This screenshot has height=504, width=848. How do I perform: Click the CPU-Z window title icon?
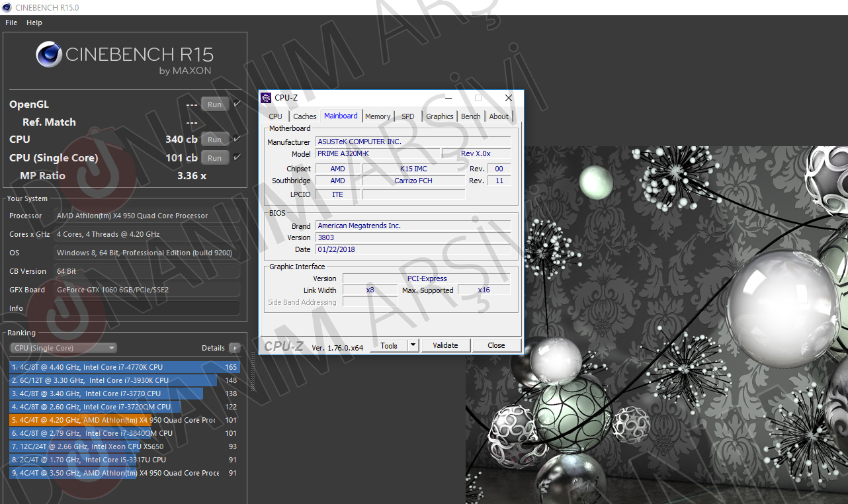266,98
